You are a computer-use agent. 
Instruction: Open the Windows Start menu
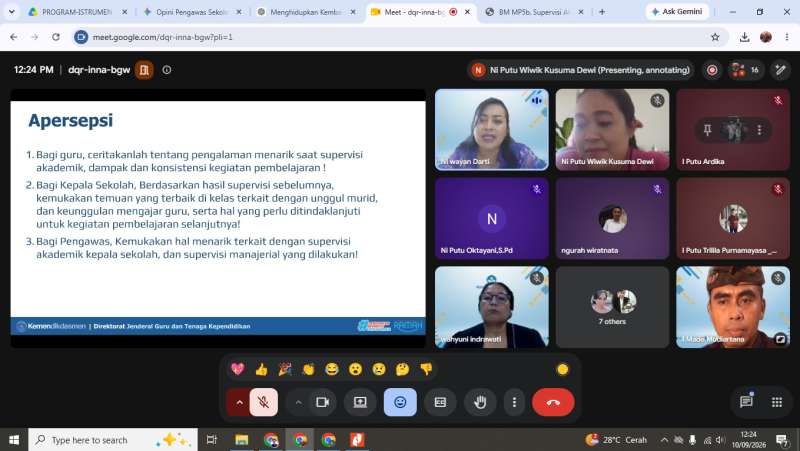14,440
